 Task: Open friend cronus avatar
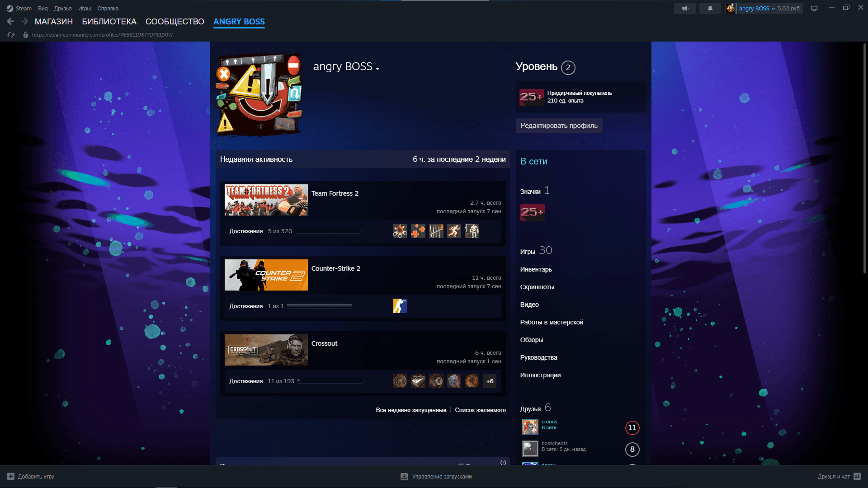(x=530, y=427)
